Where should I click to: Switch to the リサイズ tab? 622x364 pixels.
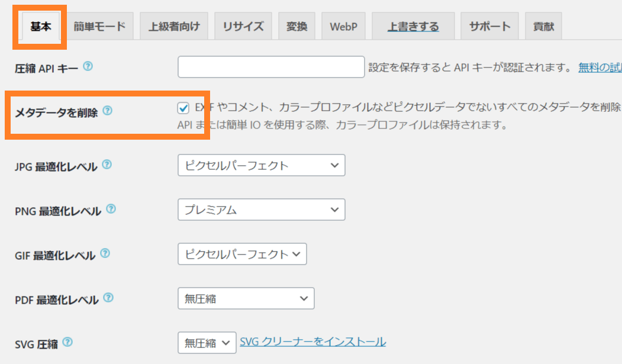(243, 26)
